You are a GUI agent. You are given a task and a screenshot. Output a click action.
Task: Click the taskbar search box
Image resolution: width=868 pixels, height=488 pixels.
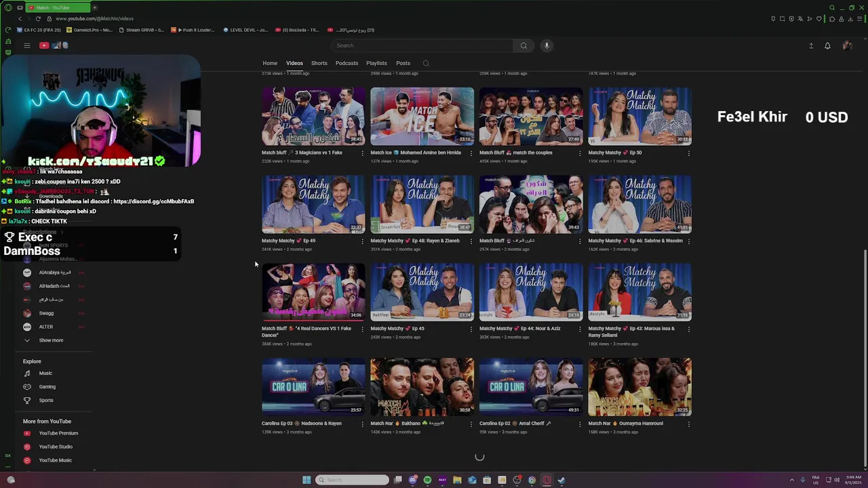tap(353, 480)
